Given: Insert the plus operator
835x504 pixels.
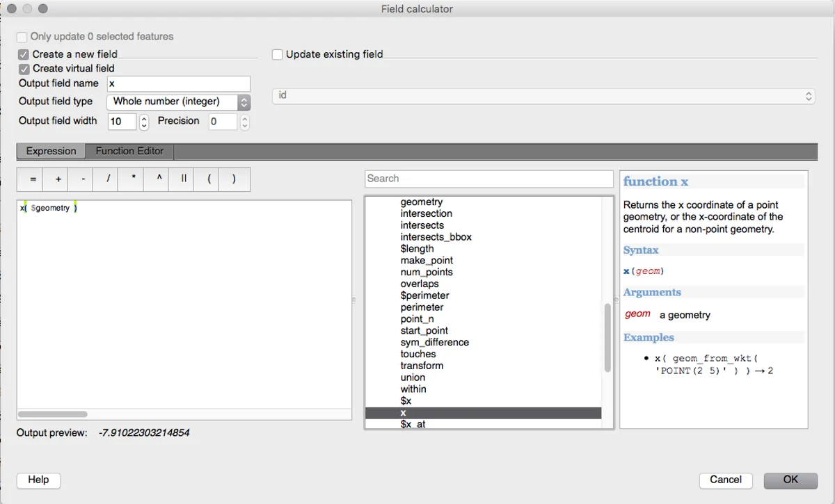Looking at the screenshot, I should (58, 179).
